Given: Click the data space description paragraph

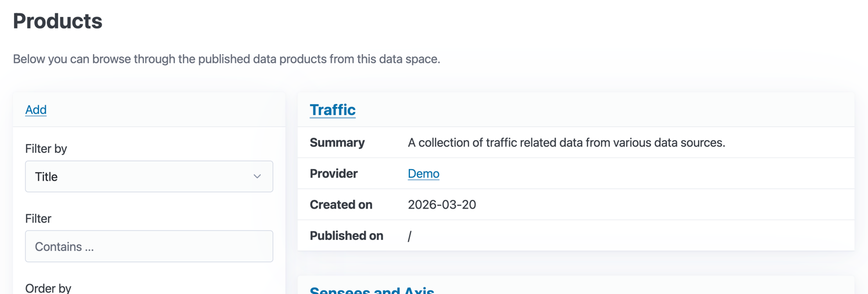Looking at the screenshot, I should click(226, 59).
